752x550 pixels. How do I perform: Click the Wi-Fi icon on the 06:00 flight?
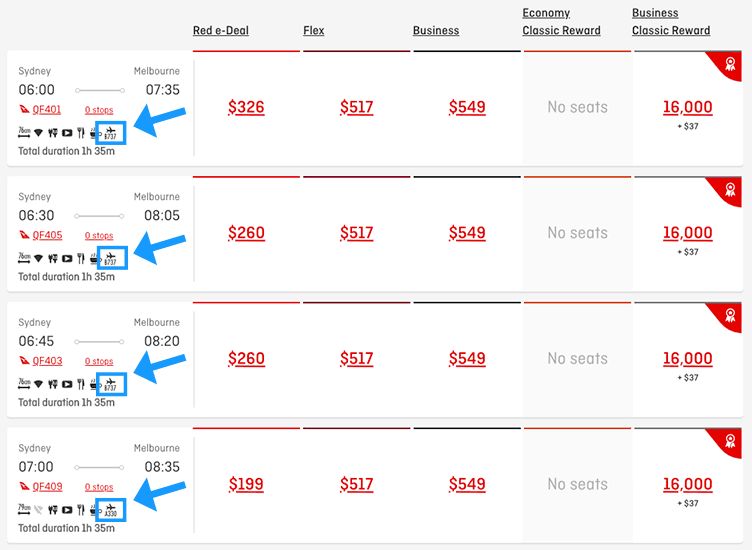39,132
